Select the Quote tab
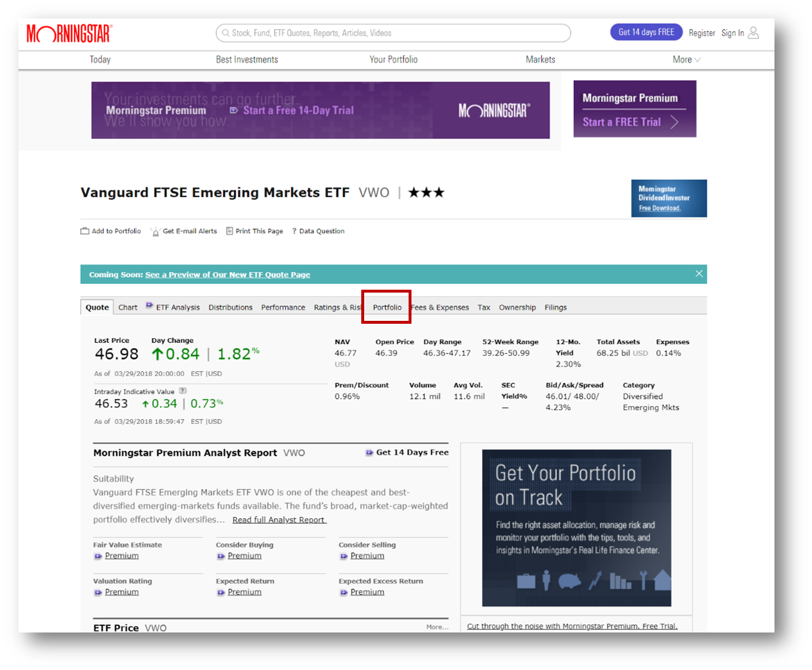812x670 pixels. (x=97, y=307)
